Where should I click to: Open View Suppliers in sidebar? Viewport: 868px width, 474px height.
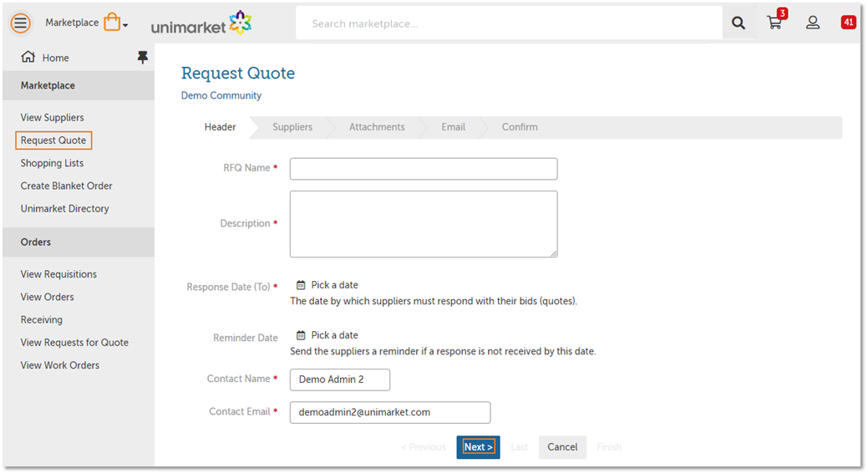point(52,118)
